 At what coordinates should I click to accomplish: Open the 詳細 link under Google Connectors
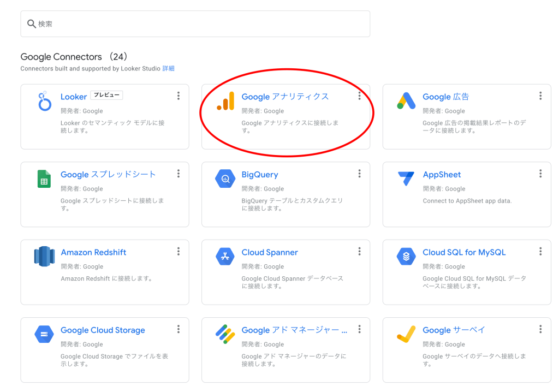pos(168,68)
